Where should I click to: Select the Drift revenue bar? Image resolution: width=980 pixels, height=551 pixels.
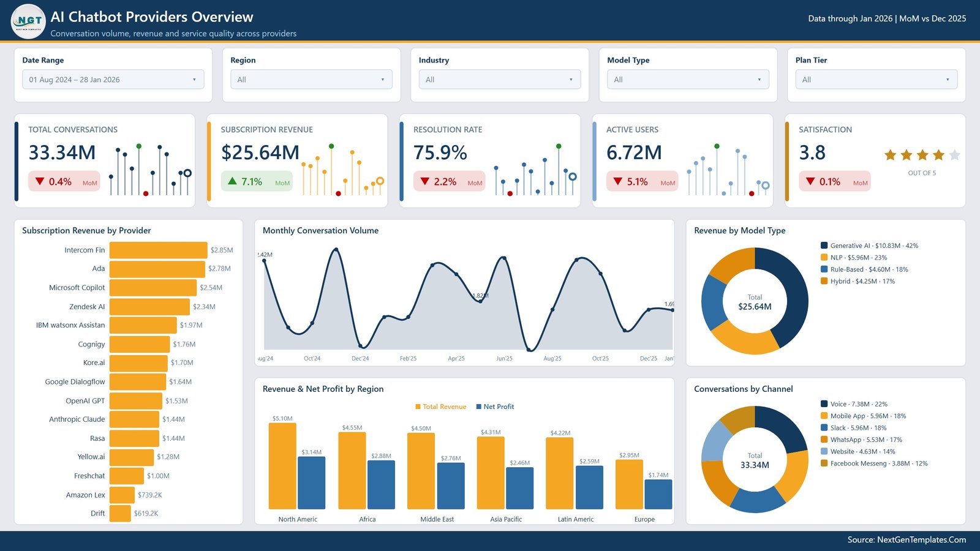(120, 514)
